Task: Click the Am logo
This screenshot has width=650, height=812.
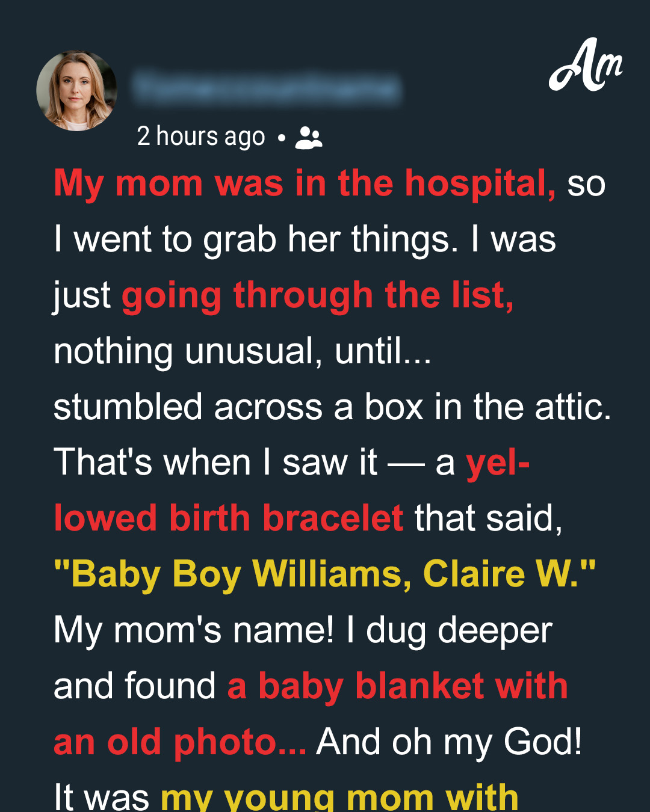Action: point(585,65)
